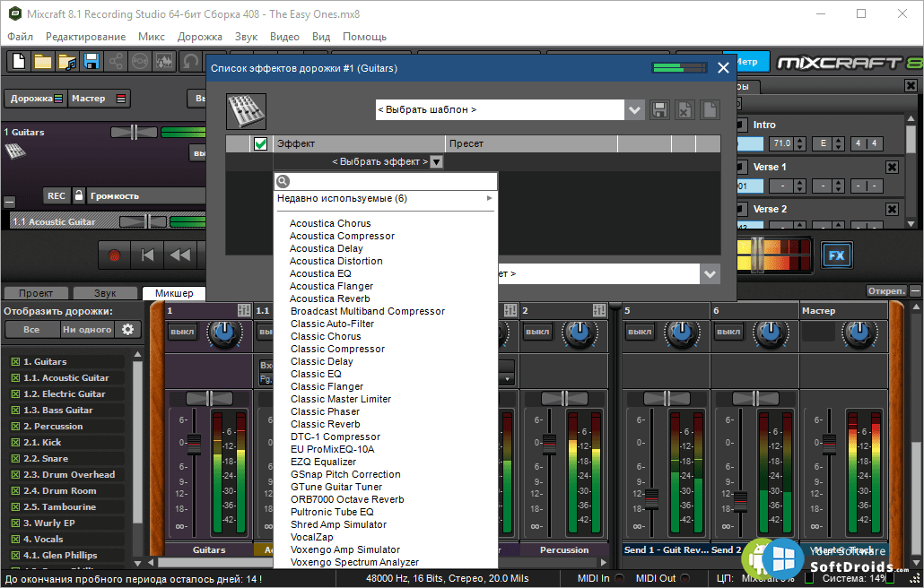The height and width of the screenshot is (588, 924).
Task: Click the Громкость automation button
Action: click(x=146, y=195)
